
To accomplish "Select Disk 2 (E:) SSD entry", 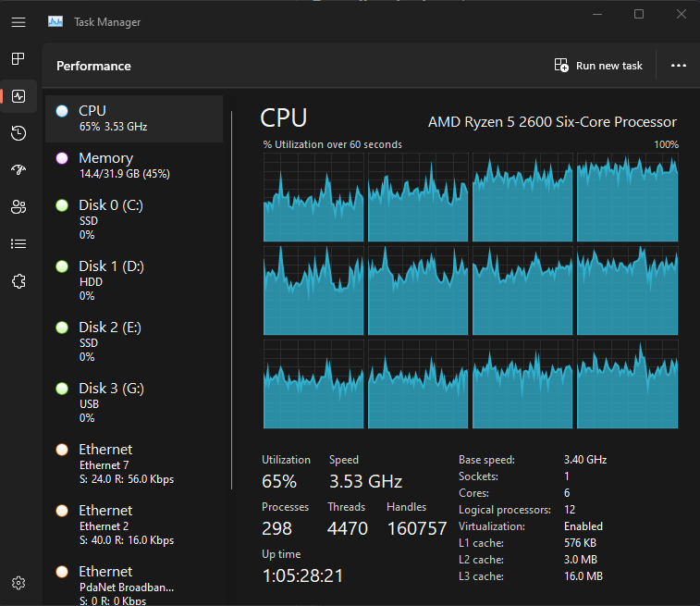I will click(134, 341).
